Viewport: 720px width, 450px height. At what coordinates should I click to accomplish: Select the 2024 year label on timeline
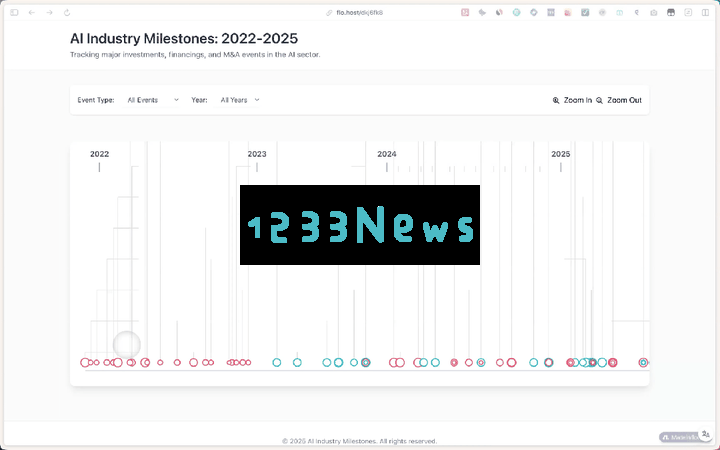coord(387,154)
